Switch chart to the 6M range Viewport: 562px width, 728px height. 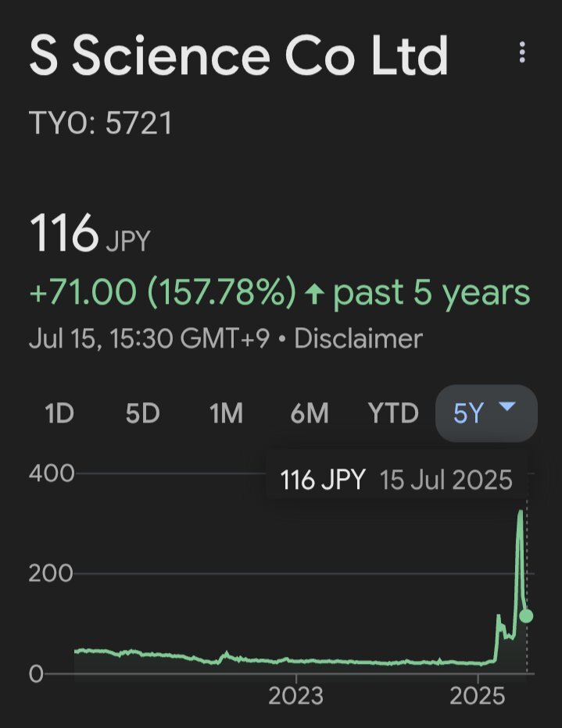pyautogui.click(x=310, y=412)
